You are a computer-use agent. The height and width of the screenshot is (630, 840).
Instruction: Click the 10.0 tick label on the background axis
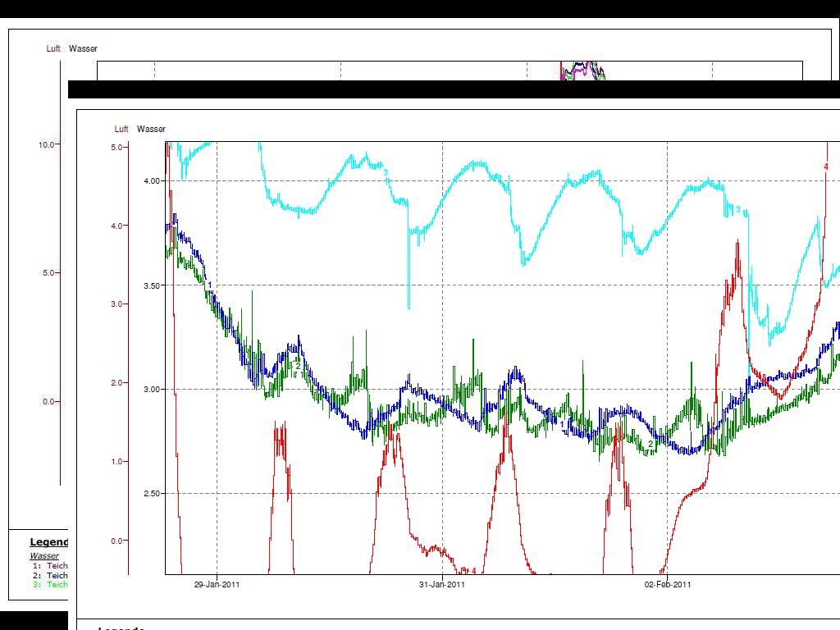tap(47, 144)
